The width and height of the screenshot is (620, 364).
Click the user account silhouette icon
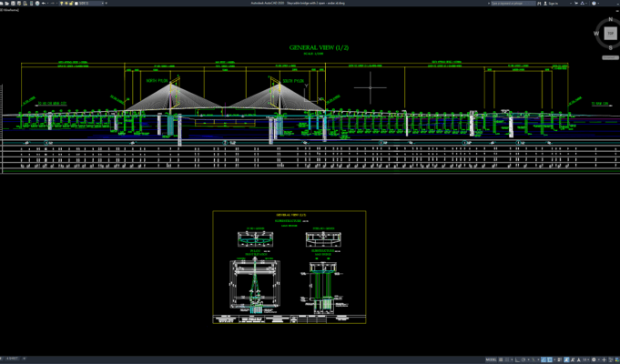click(545, 3)
